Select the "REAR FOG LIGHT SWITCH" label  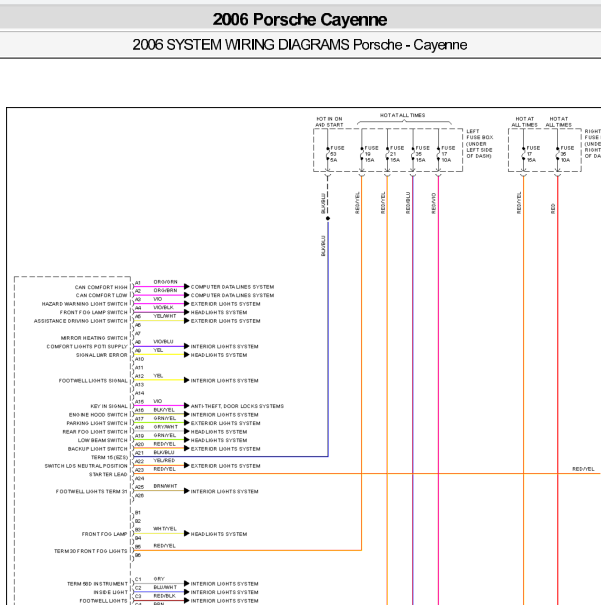[x=95, y=432]
